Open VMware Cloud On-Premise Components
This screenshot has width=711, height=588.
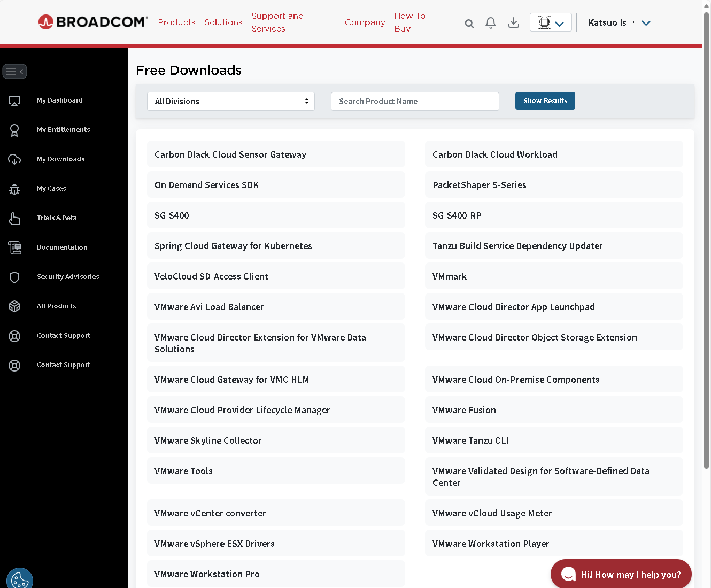pyautogui.click(x=554, y=380)
